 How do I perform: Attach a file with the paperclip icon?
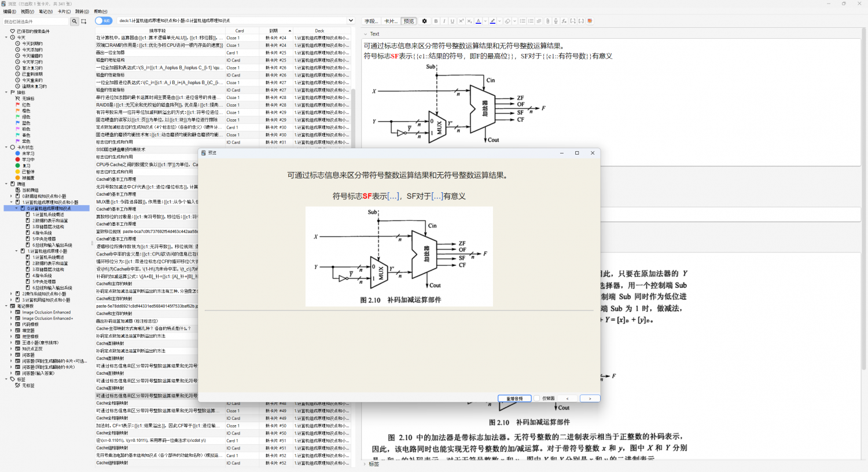click(x=547, y=21)
